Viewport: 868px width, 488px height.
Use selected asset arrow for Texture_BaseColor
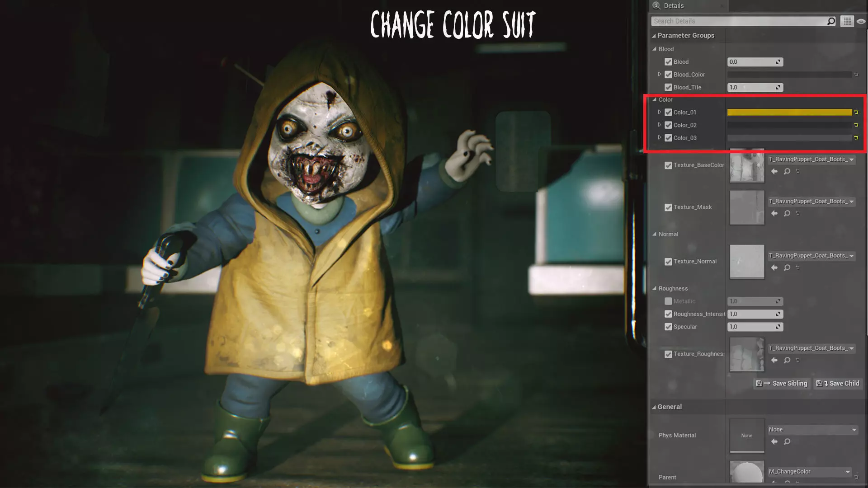[x=774, y=171]
